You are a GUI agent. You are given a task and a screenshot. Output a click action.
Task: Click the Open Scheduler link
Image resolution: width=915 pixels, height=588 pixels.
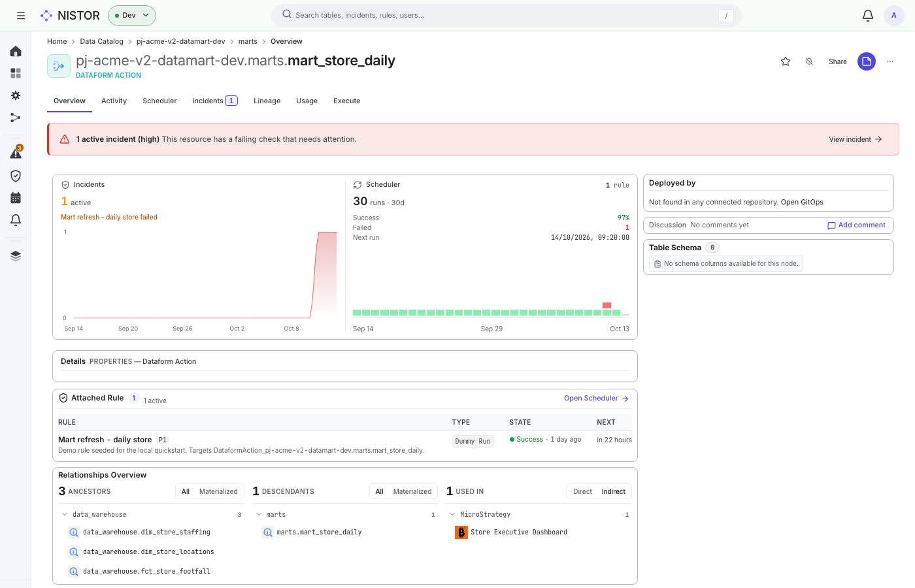click(596, 399)
